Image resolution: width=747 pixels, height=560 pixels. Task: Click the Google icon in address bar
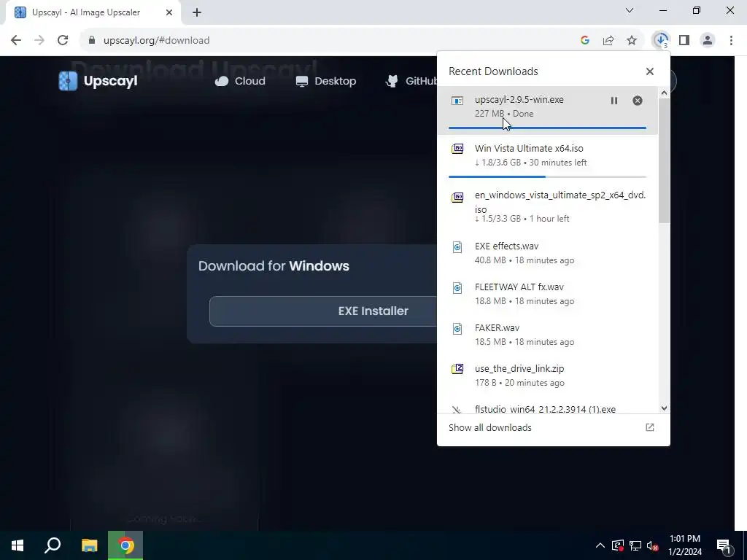585,41
